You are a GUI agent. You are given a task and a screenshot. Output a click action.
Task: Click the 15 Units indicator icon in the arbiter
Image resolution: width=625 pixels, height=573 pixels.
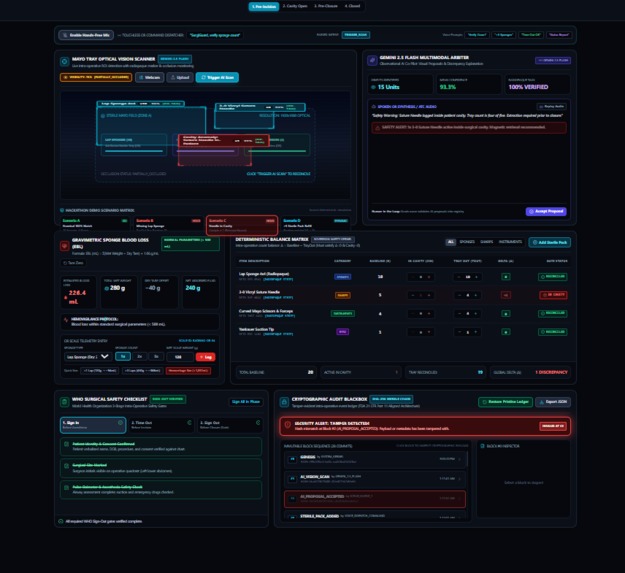pyautogui.click(x=373, y=87)
